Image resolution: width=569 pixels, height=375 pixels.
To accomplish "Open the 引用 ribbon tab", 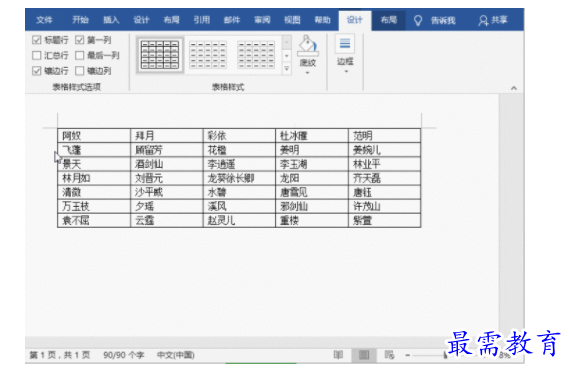I will point(201,20).
